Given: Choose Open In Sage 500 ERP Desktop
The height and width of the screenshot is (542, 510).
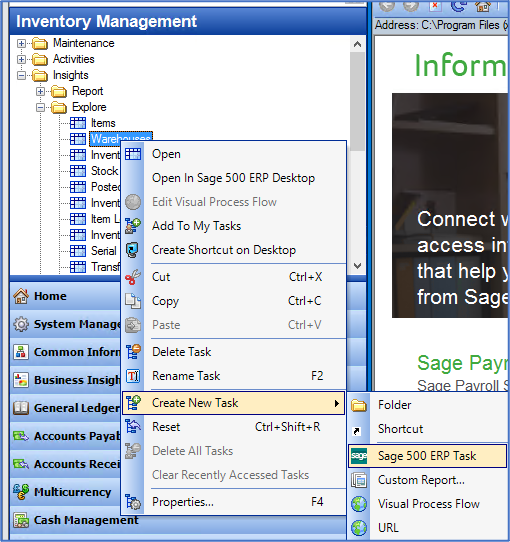Looking at the screenshot, I should click(x=234, y=178).
